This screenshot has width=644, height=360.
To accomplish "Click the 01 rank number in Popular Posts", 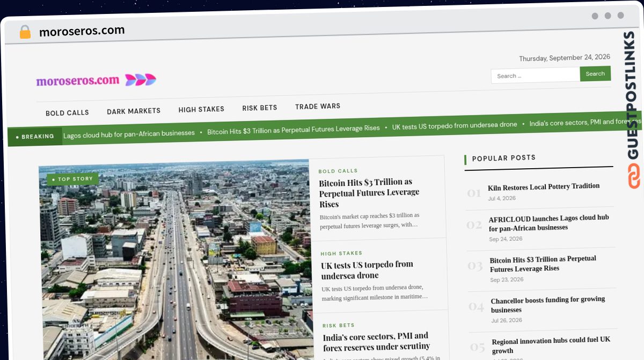I will click(x=474, y=193).
